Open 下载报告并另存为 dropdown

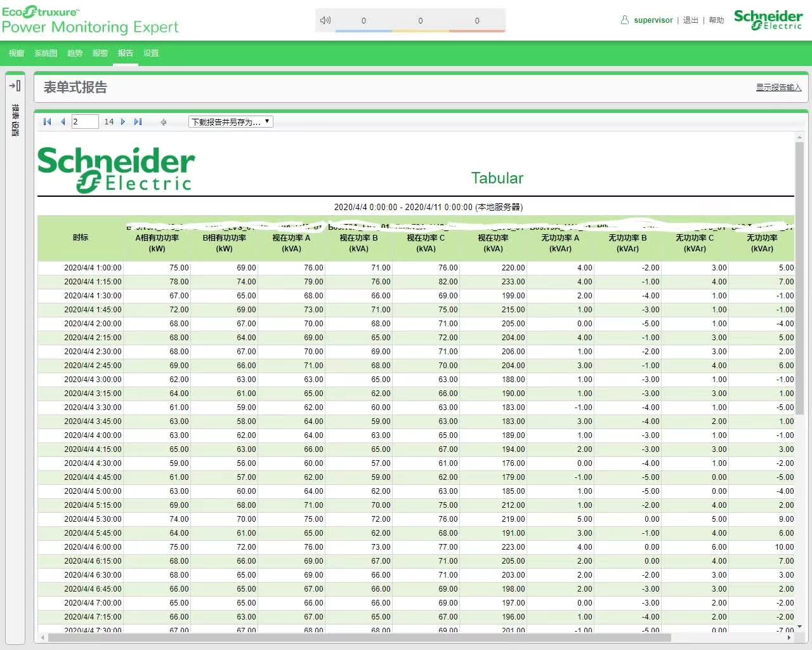click(x=231, y=122)
